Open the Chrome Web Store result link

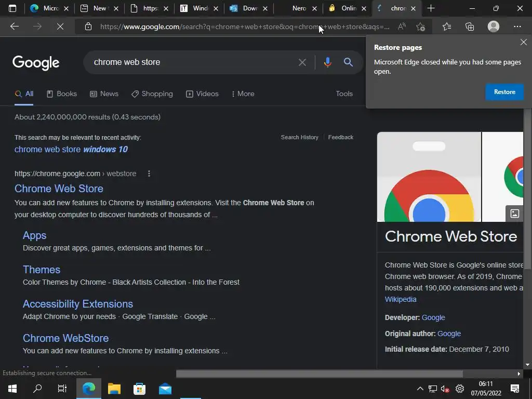pyautogui.click(x=59, y=189)
